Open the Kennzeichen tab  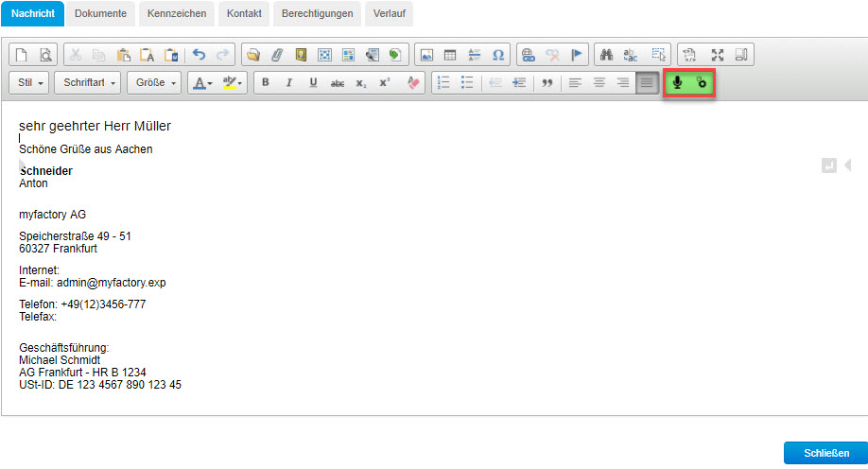tap(177, 13)
